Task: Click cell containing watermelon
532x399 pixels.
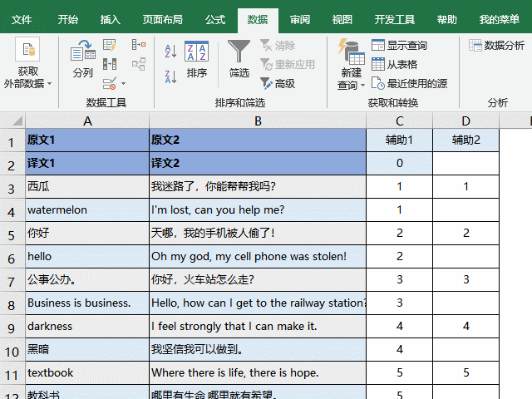Action: click(87, 210)
